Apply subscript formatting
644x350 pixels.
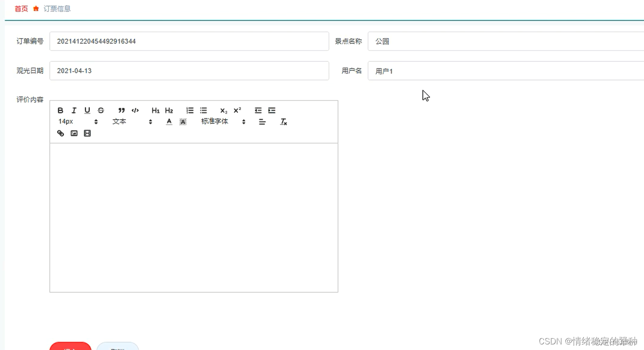pyautogui.click(x=224, y=110)
